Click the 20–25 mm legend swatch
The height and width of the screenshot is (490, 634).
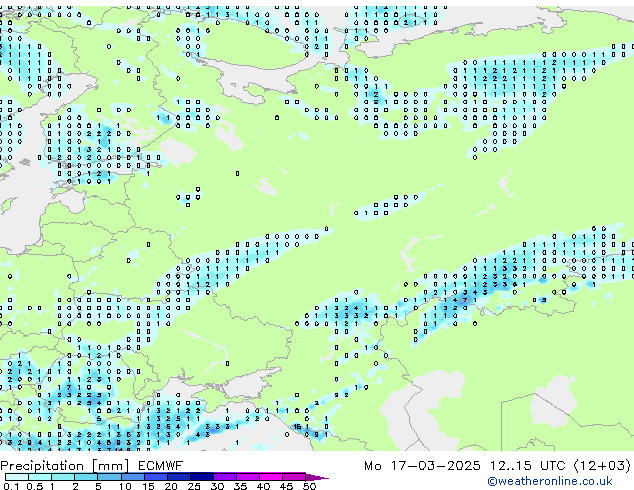pyautogui.click(x=179, y=477)
